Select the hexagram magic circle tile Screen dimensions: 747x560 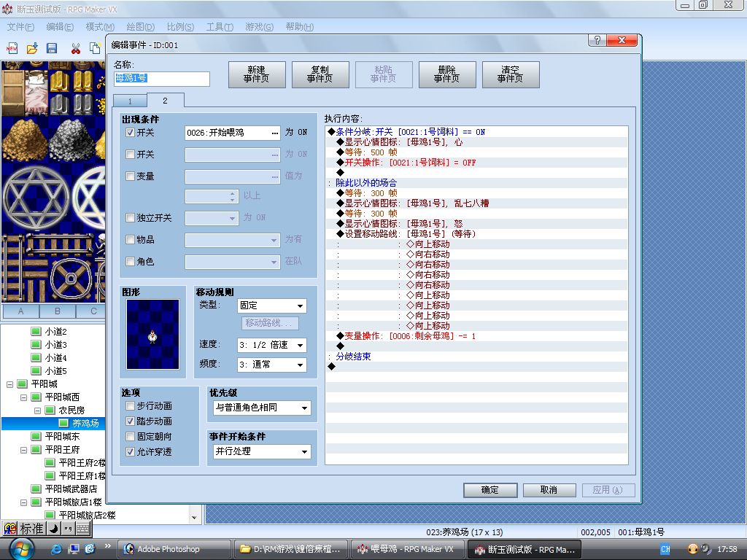(x=36, y=197)
